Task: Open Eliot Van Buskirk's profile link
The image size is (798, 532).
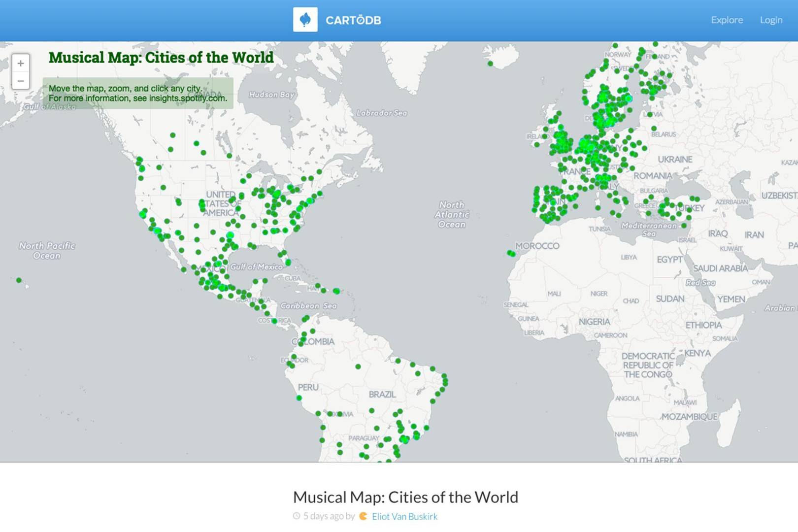Action: tap(404, 516)
